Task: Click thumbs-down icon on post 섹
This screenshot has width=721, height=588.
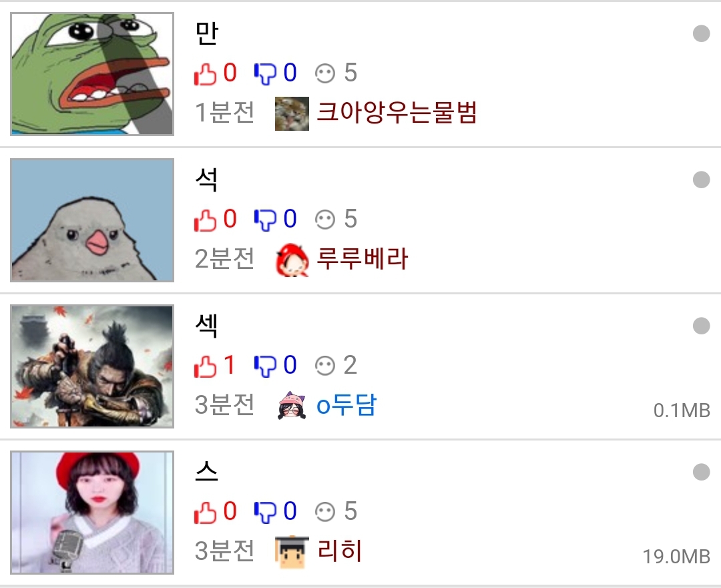Action: tap(265, 366)
